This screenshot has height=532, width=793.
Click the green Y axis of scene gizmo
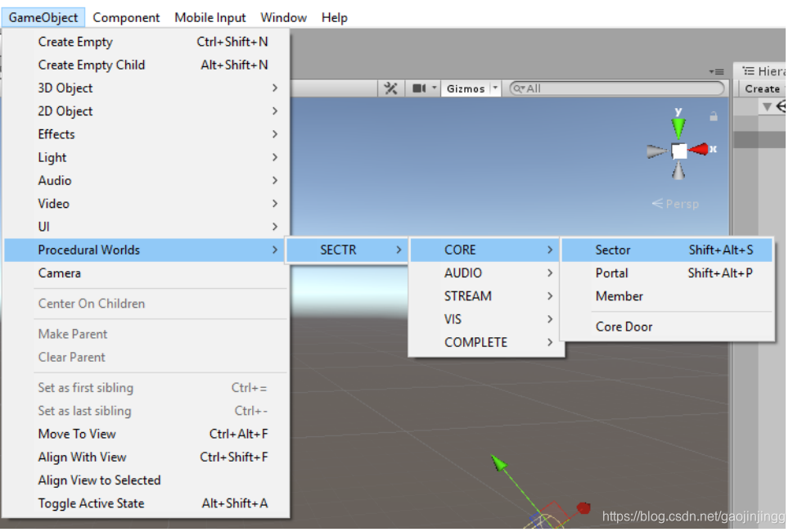pyautogui.click(x=678, y=124)
